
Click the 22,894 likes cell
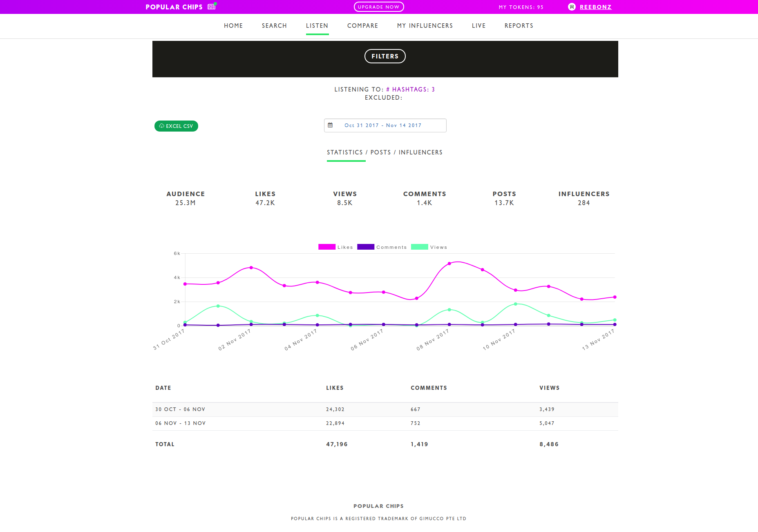pyautogui.click(x=335, y=423)
